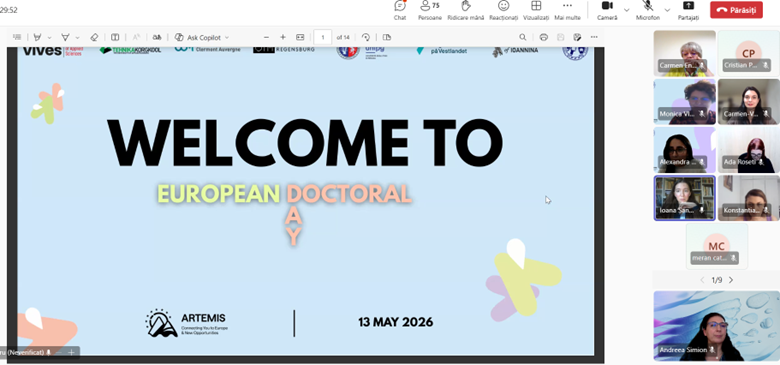Click the page number input field
Screen dimensions: 780x365
pos(323,37)
